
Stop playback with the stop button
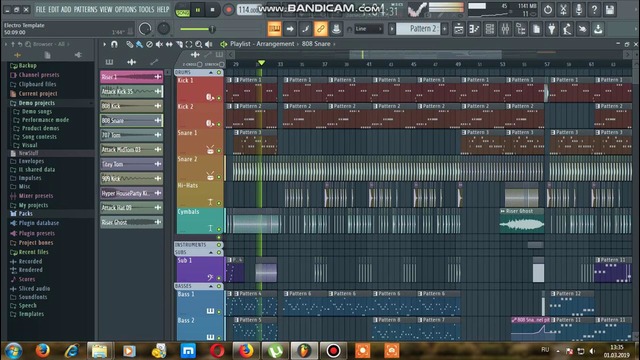[212, 9]
